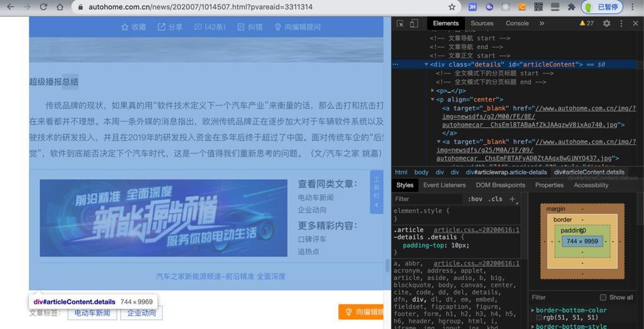
Task: Show more DevTools tabs with double chevron
Action: coord(541,23)
